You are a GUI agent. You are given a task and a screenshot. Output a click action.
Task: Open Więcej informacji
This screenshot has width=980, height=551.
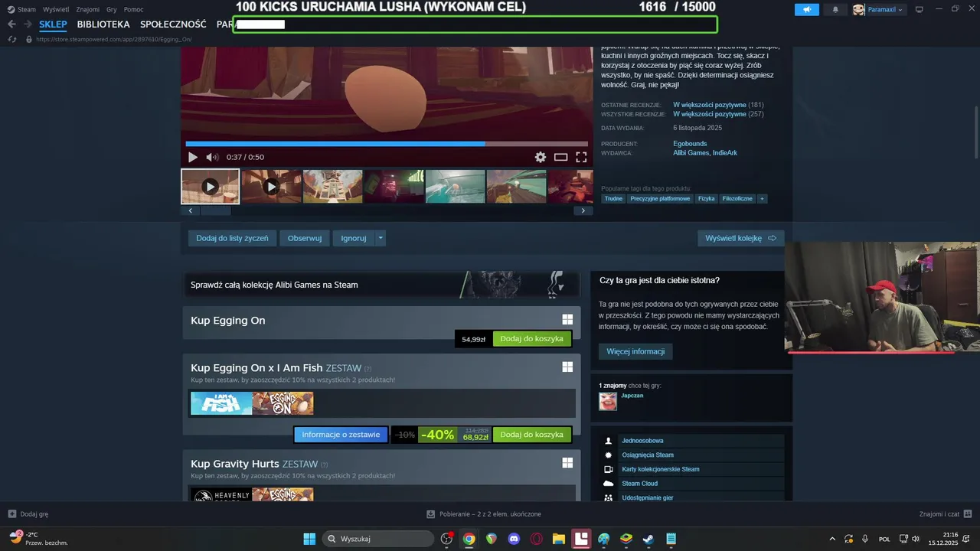[x=635, y=351]
